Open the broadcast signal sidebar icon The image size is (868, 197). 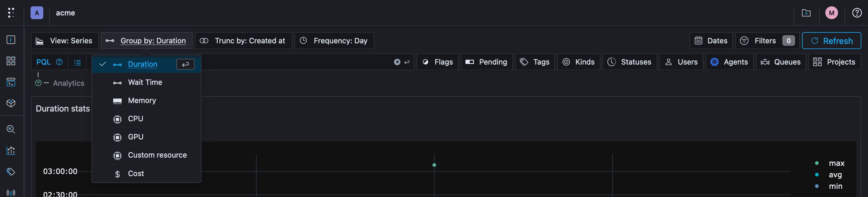click(x=11, y=193)
